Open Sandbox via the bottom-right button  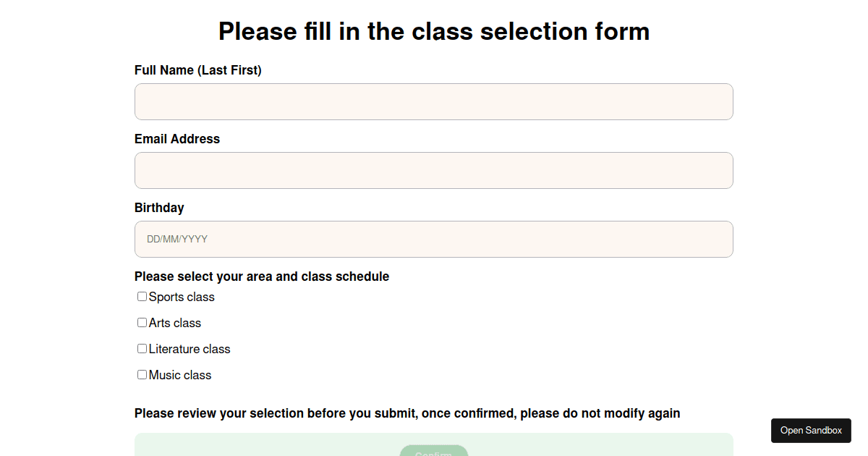click(x=811, y=431)
